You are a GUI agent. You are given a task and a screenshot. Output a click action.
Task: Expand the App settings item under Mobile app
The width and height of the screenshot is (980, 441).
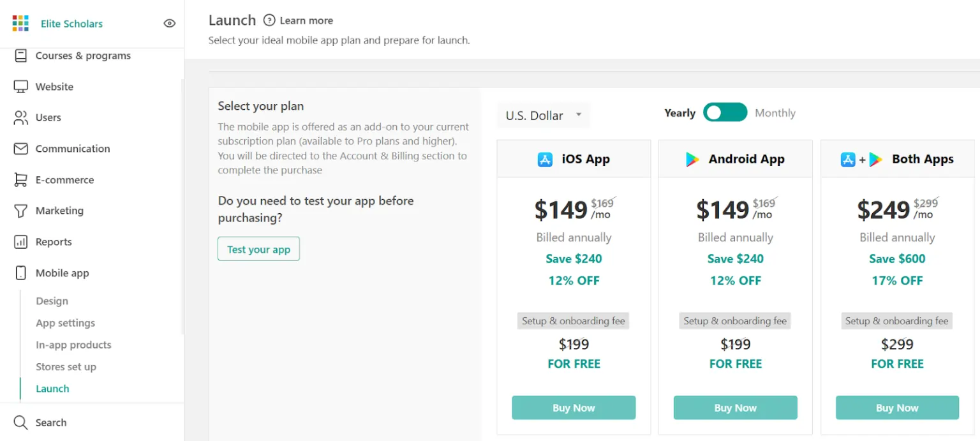tap(65, 322)
